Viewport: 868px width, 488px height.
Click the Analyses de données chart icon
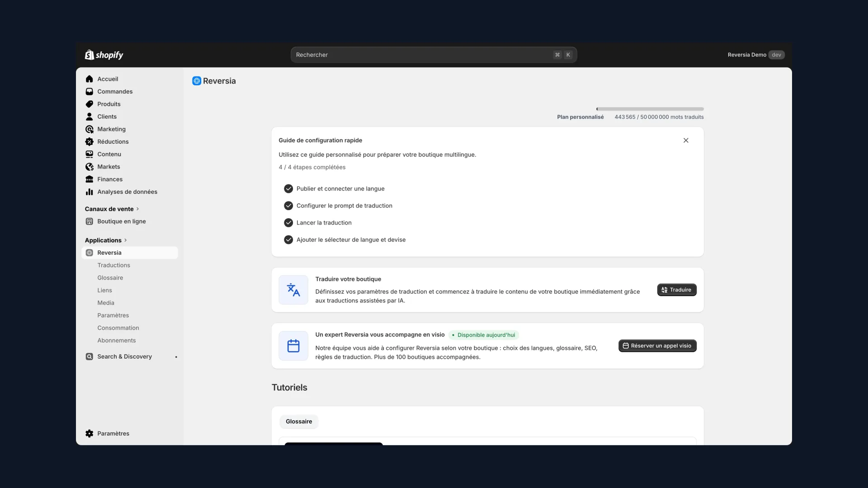(90, 192)
